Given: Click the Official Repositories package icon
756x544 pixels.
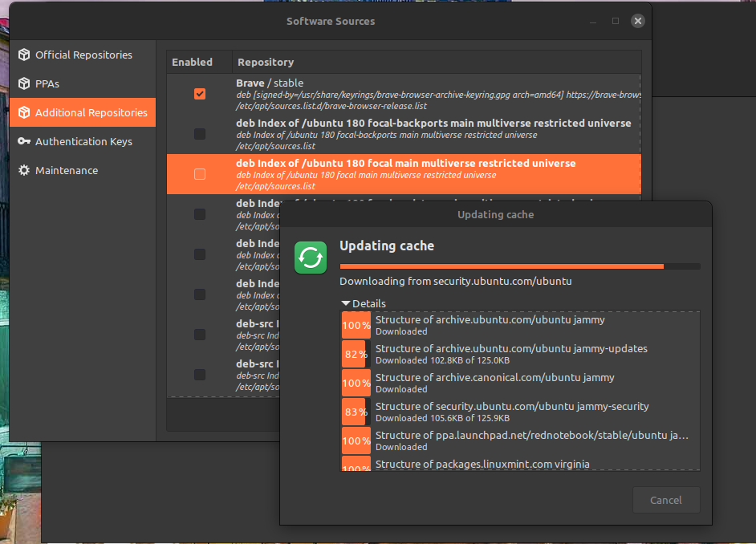Looking at the screenshot, I should [24, 55].
